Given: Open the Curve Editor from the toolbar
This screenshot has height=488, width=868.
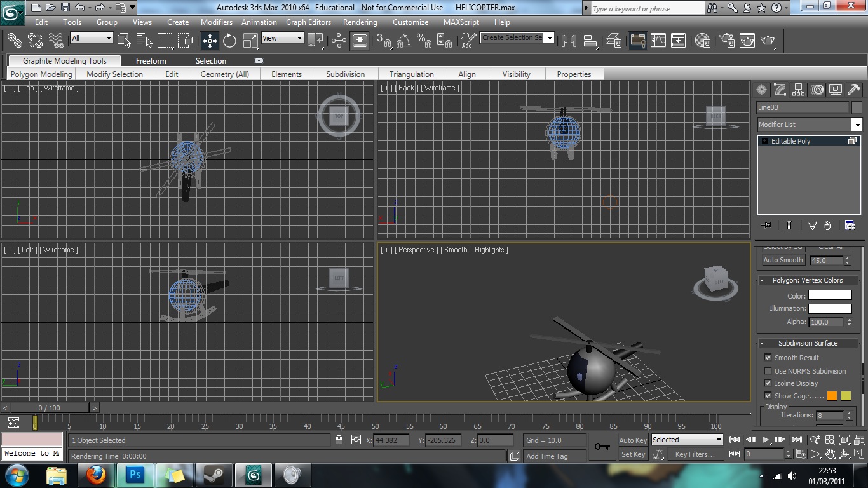Looking at the screenshot, I should pos(658,41).
